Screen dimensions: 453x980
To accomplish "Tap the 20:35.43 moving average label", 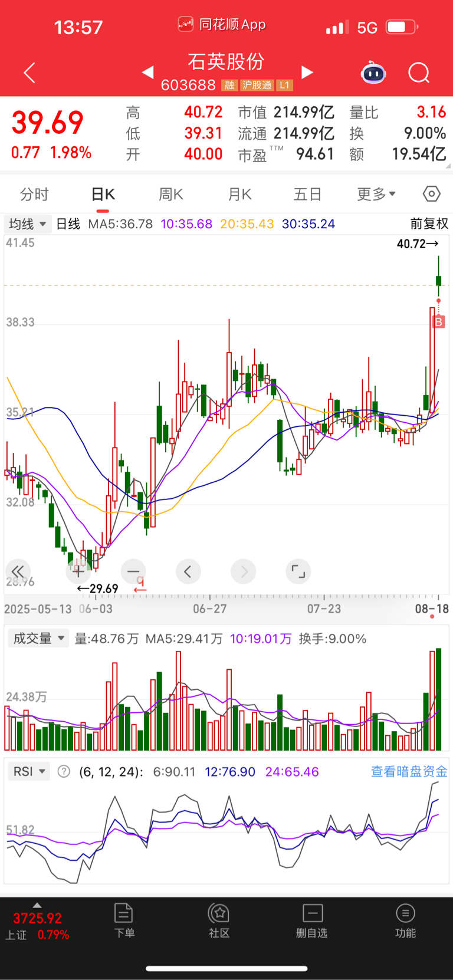I will pos(247,224).
